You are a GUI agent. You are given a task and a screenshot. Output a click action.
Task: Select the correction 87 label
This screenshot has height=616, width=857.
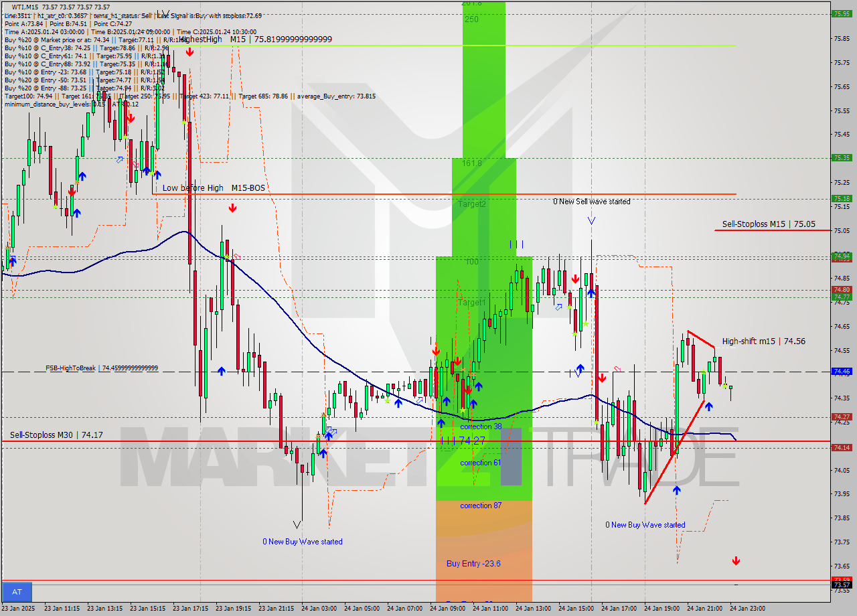pos(481,506)
